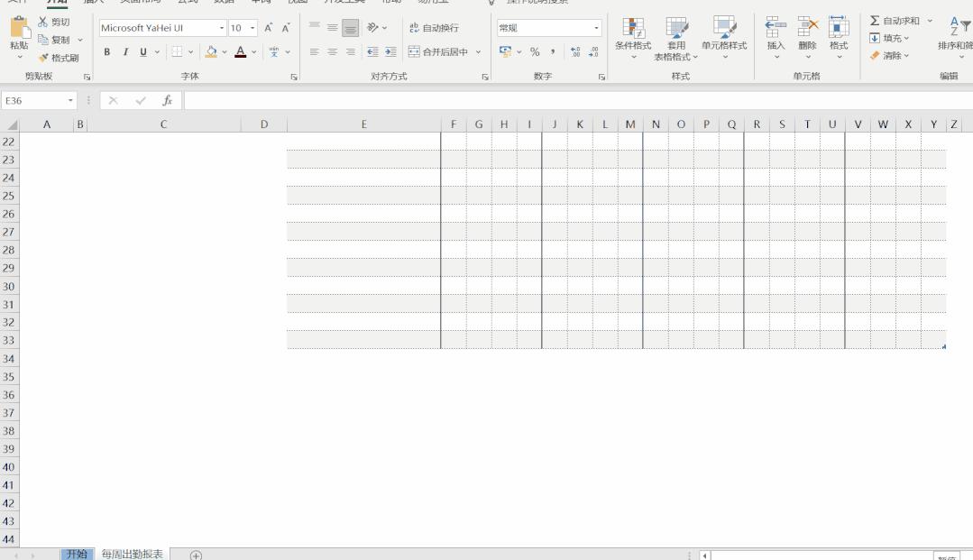Toggle underline formatting
Image resolution: width=973 pixels, height=560 pixels.
[x=143, y=52]
